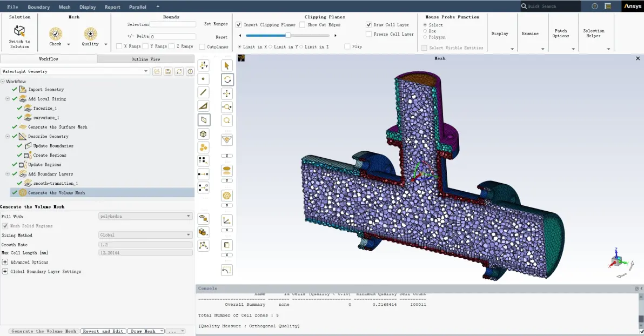Open the Fill With polyhedra dropdown
Screen dimensions: 644x336
coord(145,216)
